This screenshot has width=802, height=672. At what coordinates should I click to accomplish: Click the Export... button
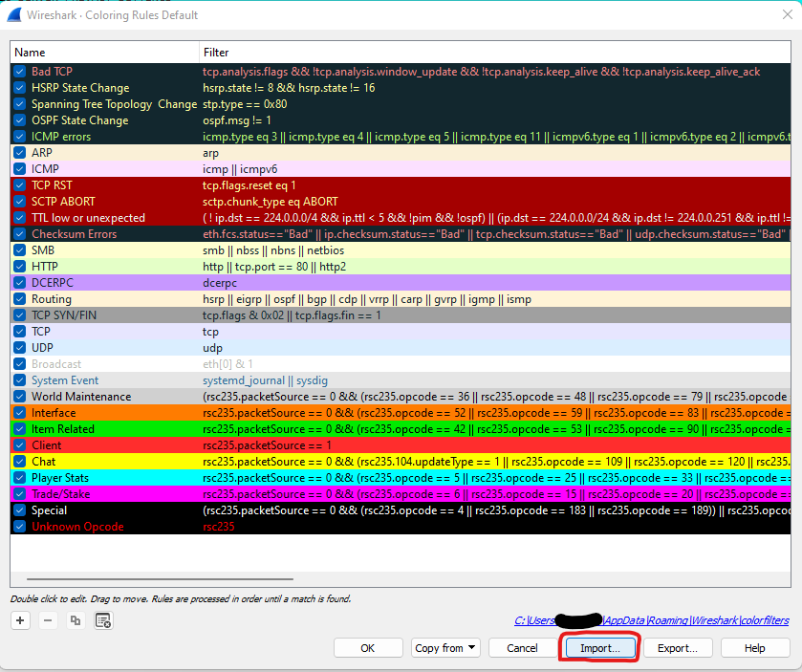[x=677, y=648]
